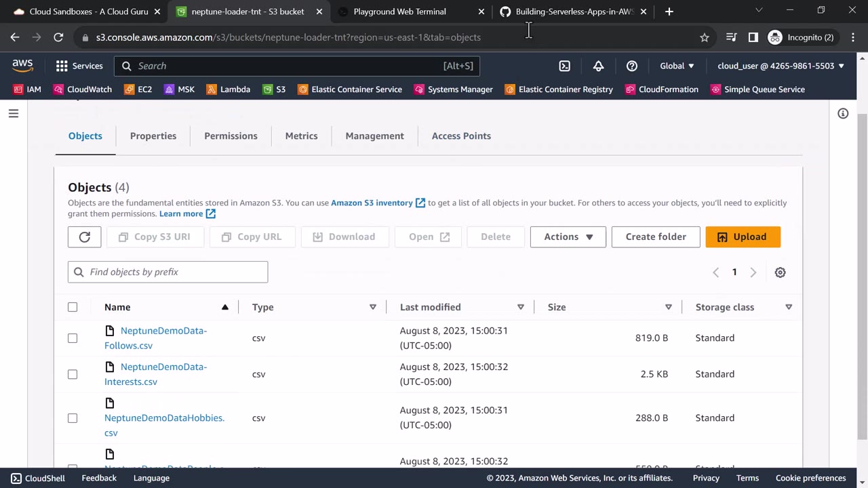
Task: Open CloudShell in the footer
Action: coord(38,478)
